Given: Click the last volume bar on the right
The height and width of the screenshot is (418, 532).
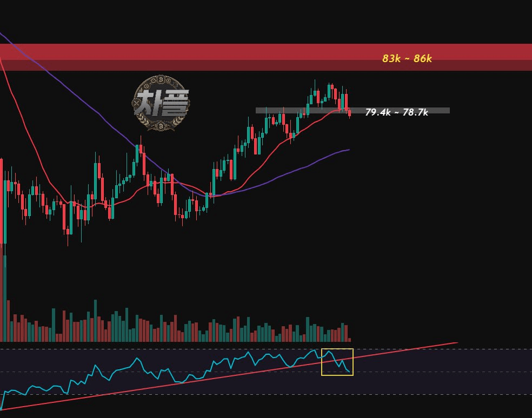Looking at the screenshot, I should point(349,339).
